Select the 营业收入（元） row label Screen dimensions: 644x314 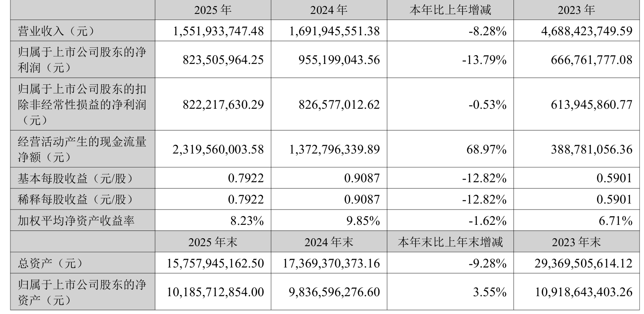tap(56, 31)
